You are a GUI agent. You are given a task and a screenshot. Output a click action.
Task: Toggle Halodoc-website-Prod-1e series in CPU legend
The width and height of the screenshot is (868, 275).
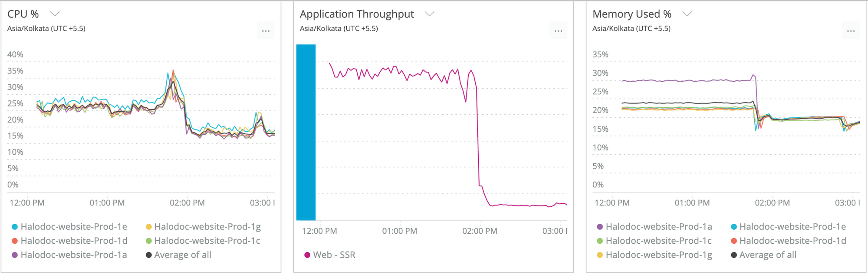(x=69, y=227)
